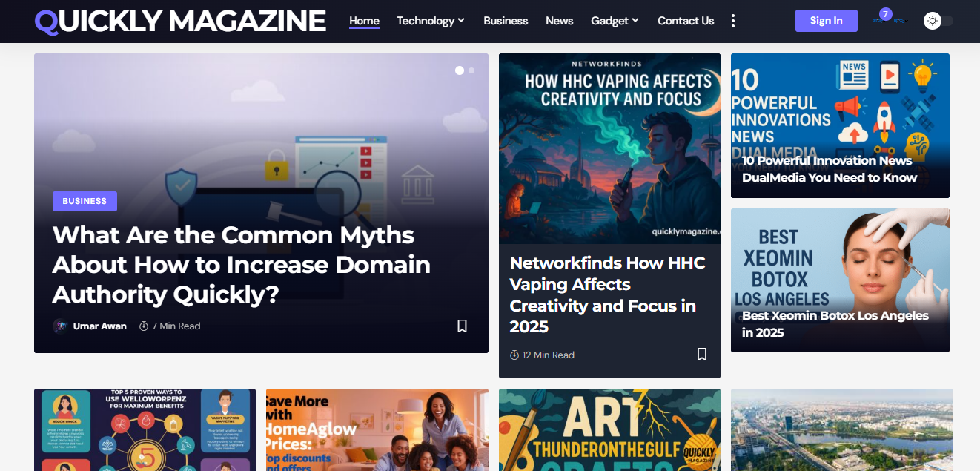Click the 7 Min Read clock icon
This screenshot has height=471, width=980.
coord(144,326)
